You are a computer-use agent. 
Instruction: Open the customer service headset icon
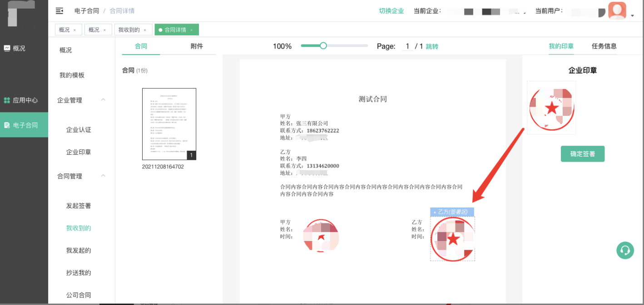tap(625, 250)
